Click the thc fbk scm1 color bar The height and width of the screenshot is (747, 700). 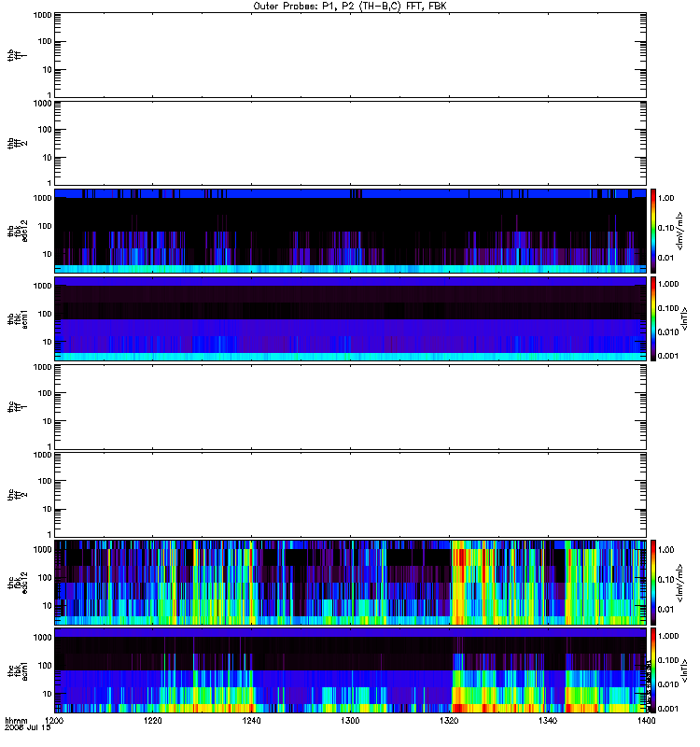pyautogui.click(x=653, y=670)
